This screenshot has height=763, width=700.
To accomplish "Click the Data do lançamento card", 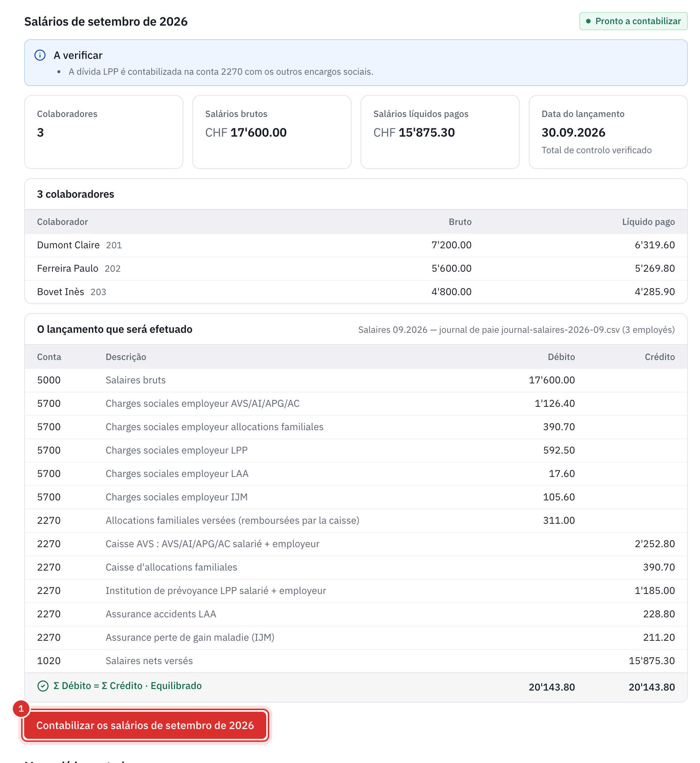I will pos(608,132).
